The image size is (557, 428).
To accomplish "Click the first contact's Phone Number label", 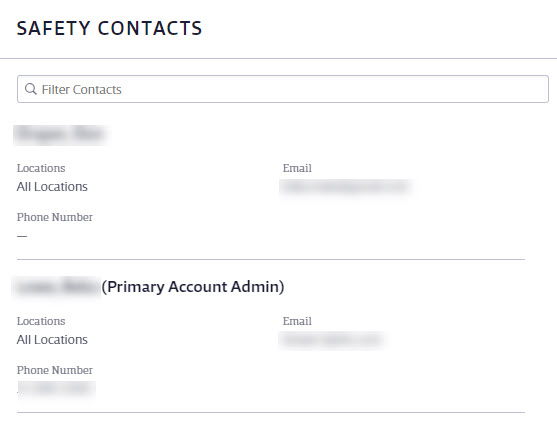I will 54,217.
